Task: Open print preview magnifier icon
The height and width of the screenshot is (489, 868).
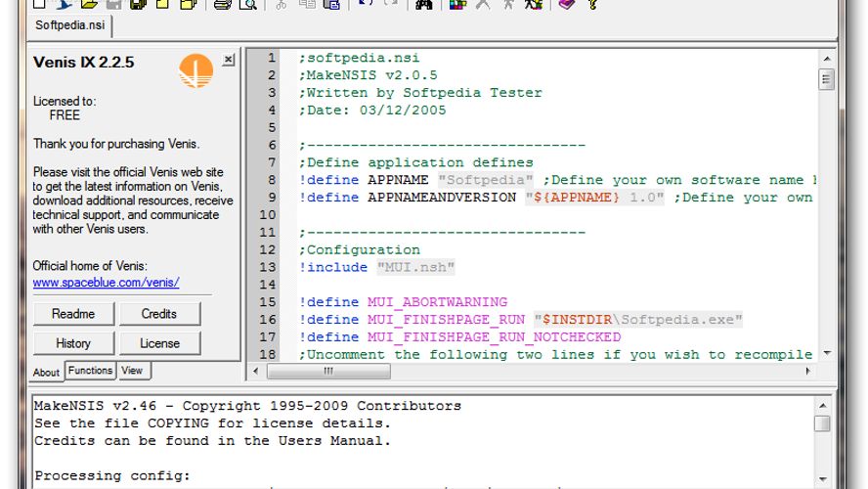Action: [x=247, y=5]
